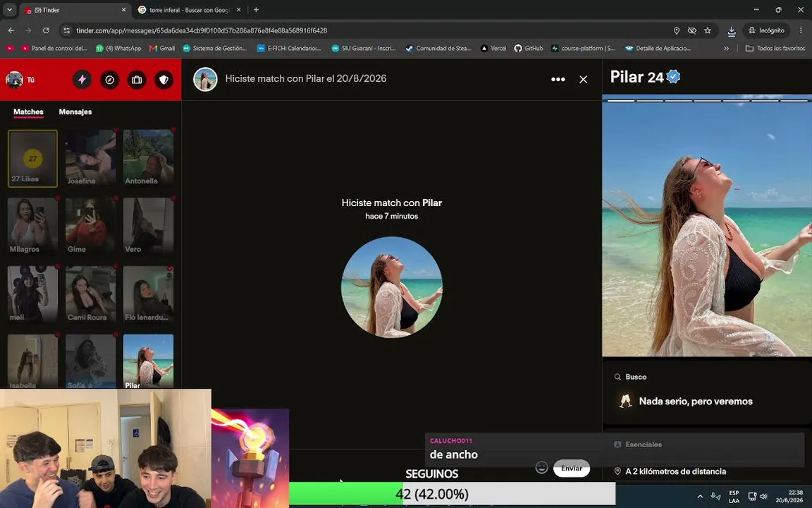812x508 pixels.
Task: Open site information icon in address bar
Action: [66, 30]
